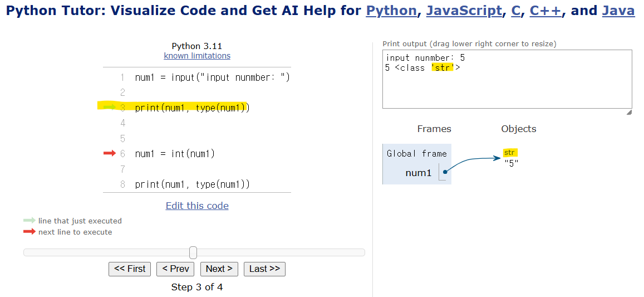Click 'line that just executed' legend text
This screenshot has height=297, width=644.
click(80, 221)
